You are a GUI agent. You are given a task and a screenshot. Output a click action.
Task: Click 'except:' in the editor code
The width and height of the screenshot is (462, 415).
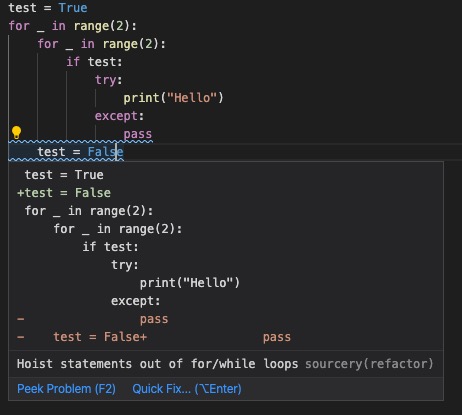tap(119, 116)
